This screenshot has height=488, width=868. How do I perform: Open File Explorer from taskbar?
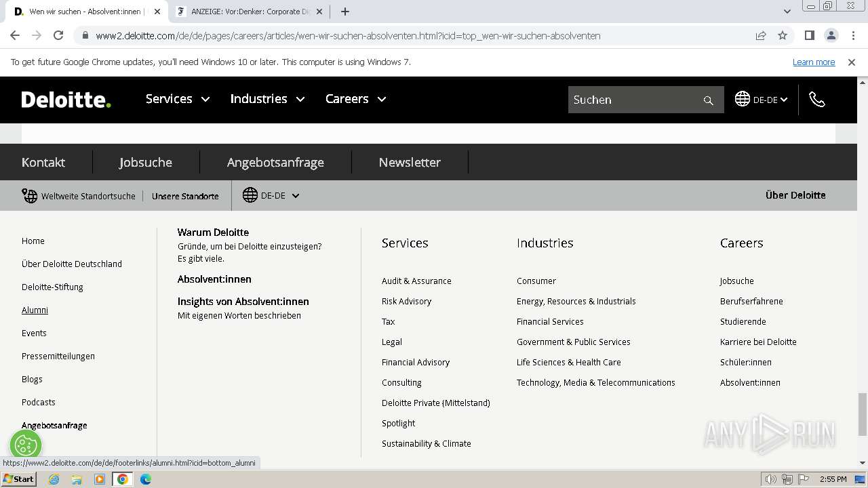click(x=77, y=479)
